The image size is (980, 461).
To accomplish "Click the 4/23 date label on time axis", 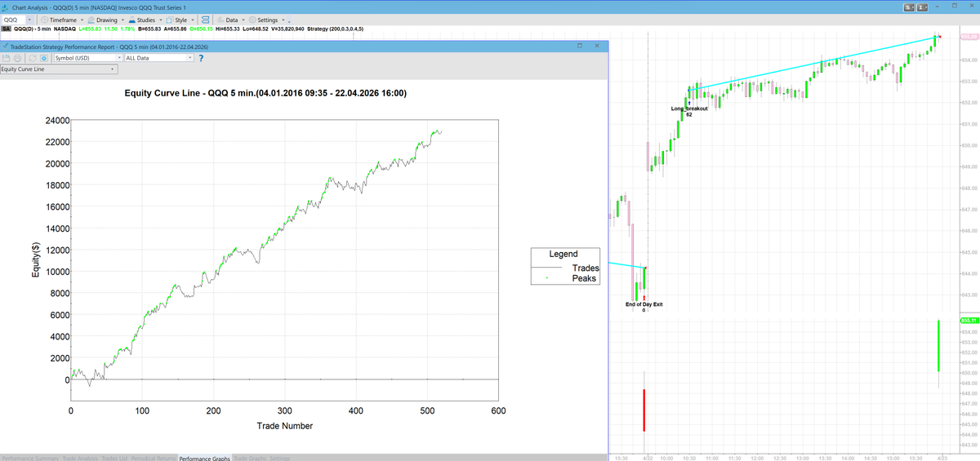I will (x=942, y=457).
